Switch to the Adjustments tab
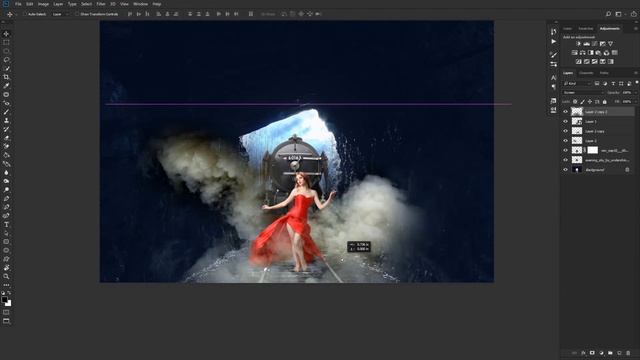 click(610, 29)
